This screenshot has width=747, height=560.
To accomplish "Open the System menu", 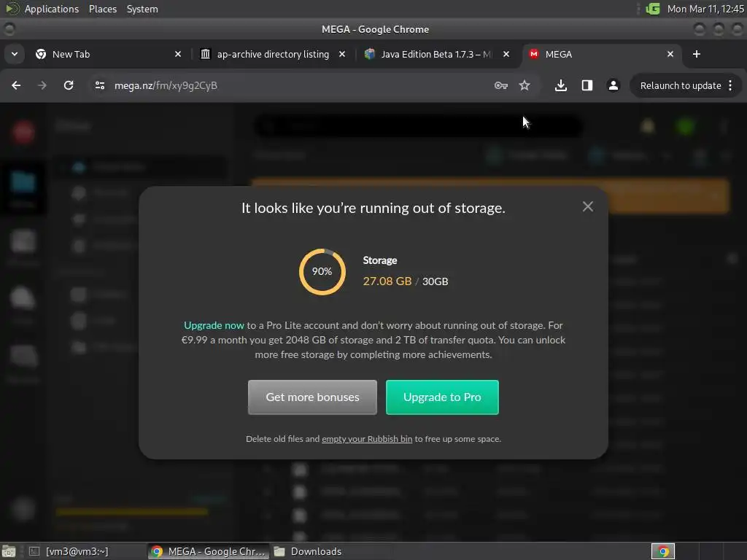I will click(142, 9).
